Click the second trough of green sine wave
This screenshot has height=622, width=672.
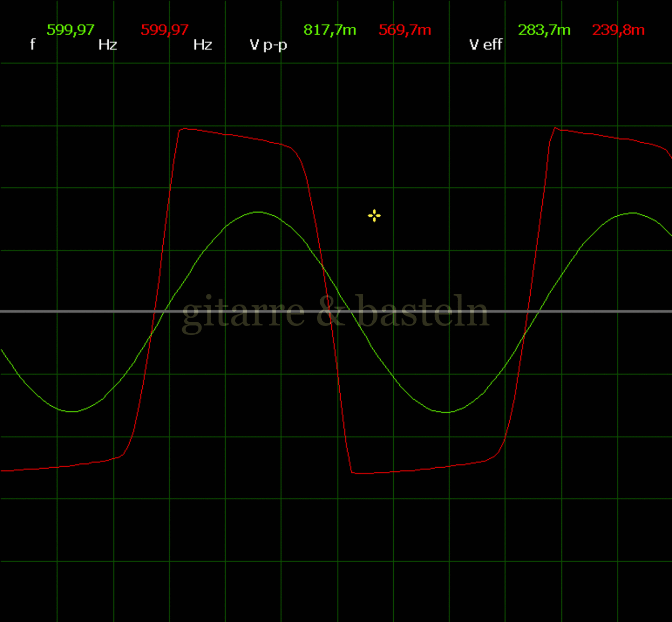coord(446,413)
